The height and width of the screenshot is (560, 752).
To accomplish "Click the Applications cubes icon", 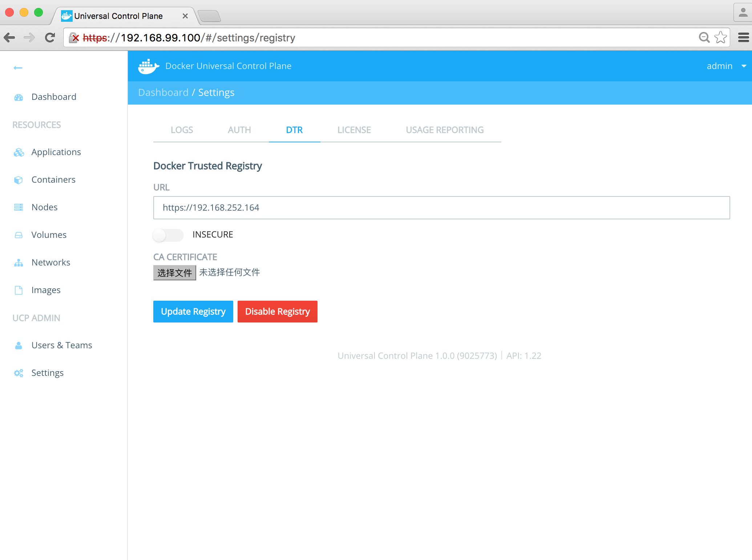I will point(19,153).
